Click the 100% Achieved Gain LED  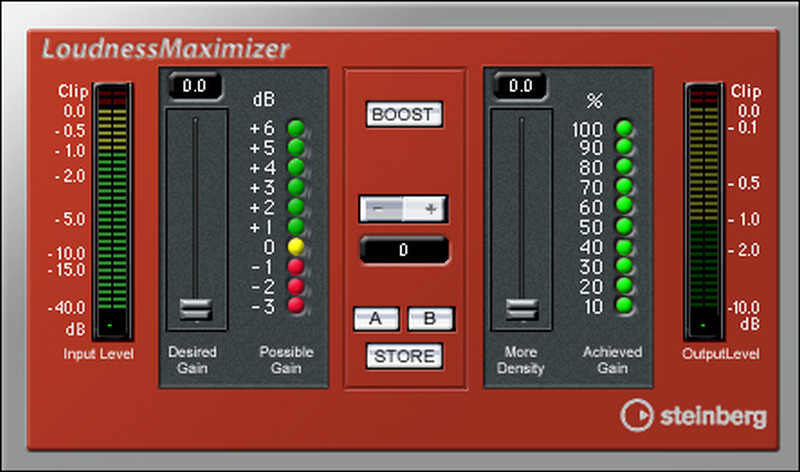[624, 128]
